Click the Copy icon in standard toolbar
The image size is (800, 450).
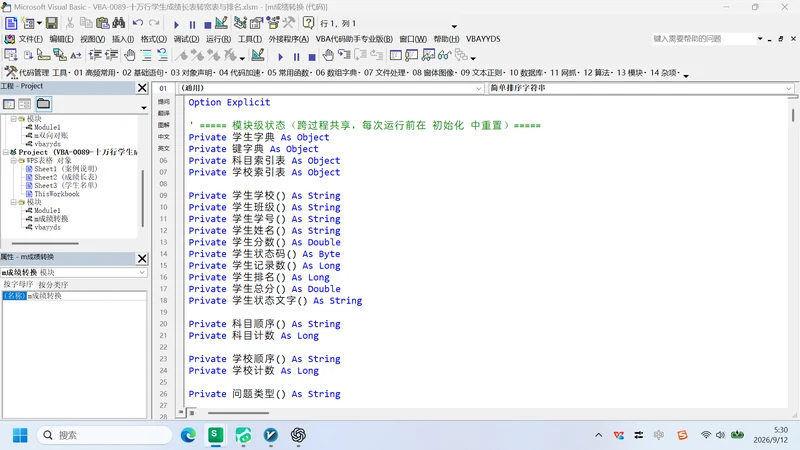click(x=86, y=23)
